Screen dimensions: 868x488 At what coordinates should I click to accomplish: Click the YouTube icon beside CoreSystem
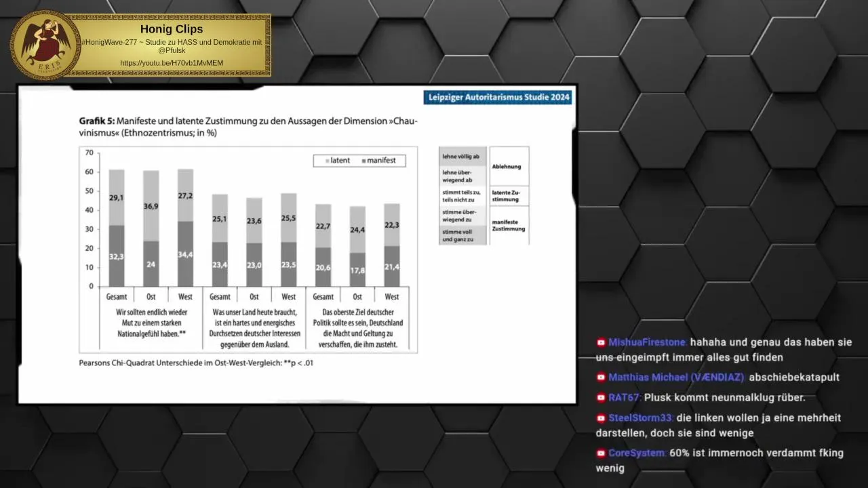point(601,453)
